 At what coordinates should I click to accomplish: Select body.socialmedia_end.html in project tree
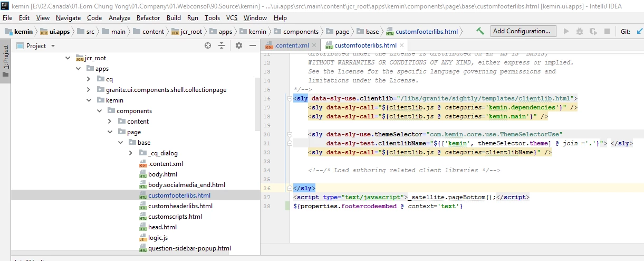pyautogui.click(x=187, y=185)
